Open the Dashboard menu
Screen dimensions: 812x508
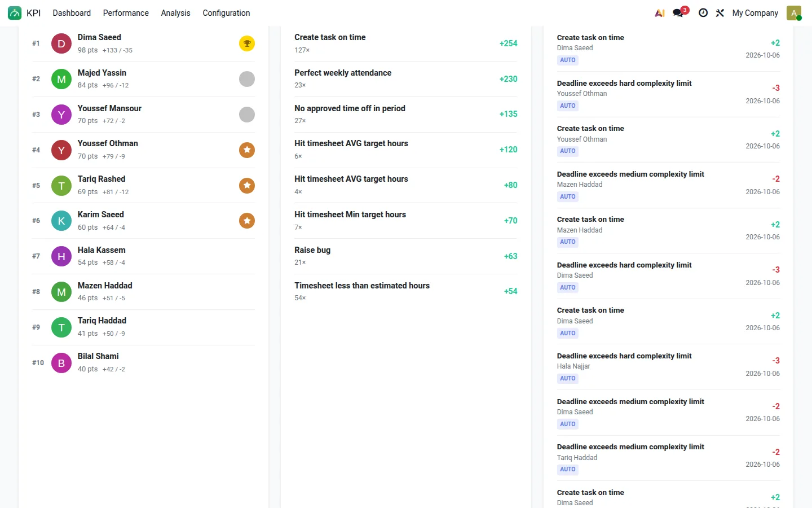coord(72,13)
